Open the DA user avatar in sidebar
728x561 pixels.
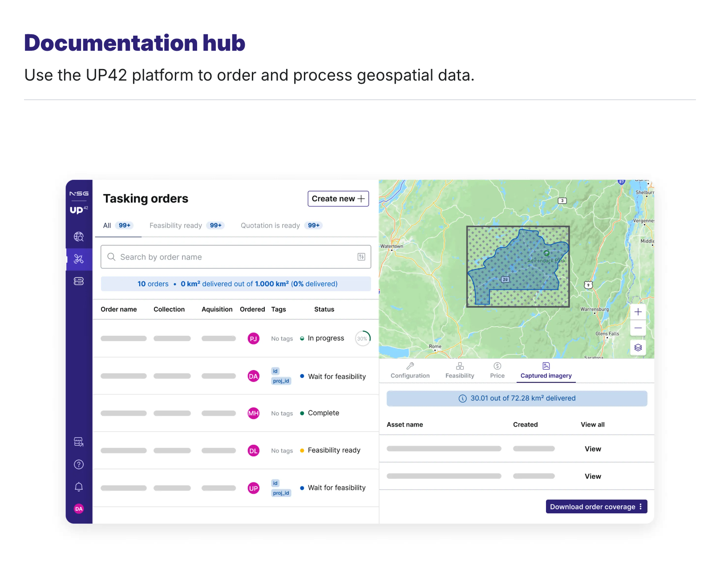[79, 508]
